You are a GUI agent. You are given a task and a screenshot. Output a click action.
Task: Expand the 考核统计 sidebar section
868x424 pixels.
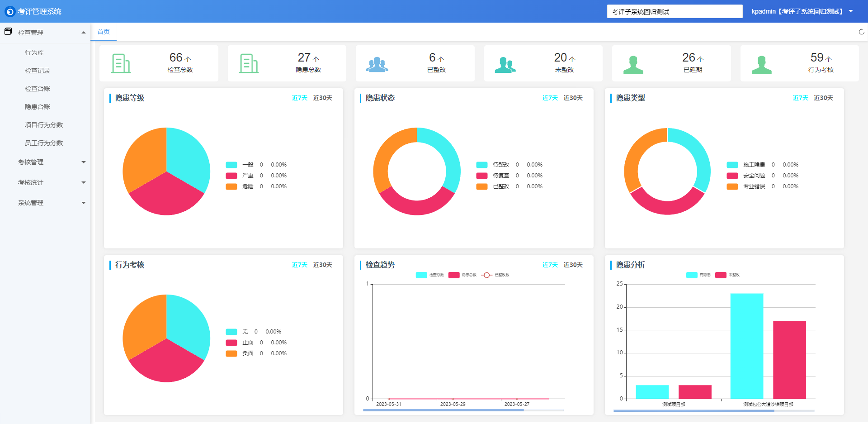(84, 182)
